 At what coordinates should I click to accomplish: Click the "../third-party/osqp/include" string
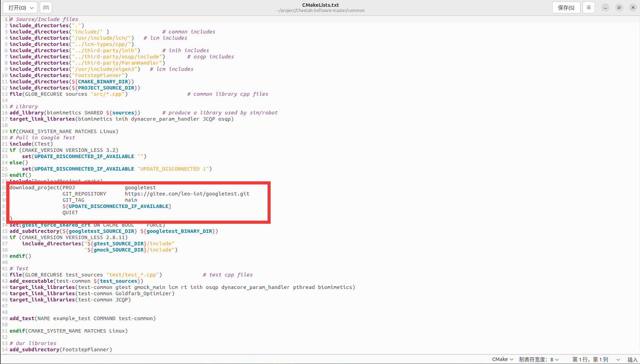pyautogui.click(x=117, y=57)
